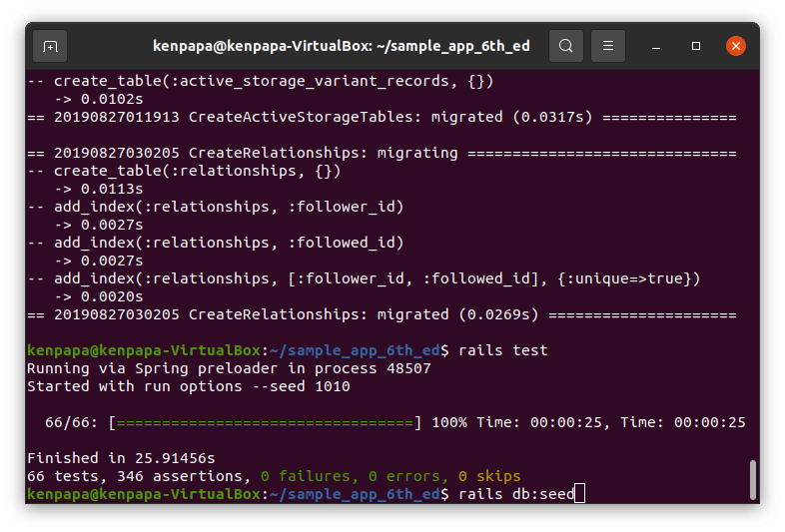Image resolution: width=785 pixels, height=532 pixels.
Task: Click the 'rails test' command text
Action: (502, 349)
